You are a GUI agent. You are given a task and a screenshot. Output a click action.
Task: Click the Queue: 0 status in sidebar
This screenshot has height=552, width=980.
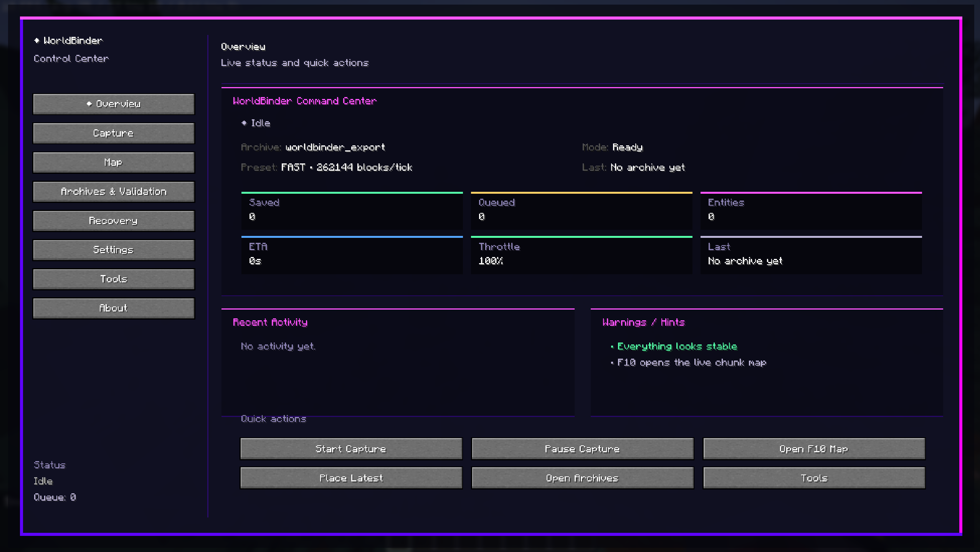tap(55, 497)
